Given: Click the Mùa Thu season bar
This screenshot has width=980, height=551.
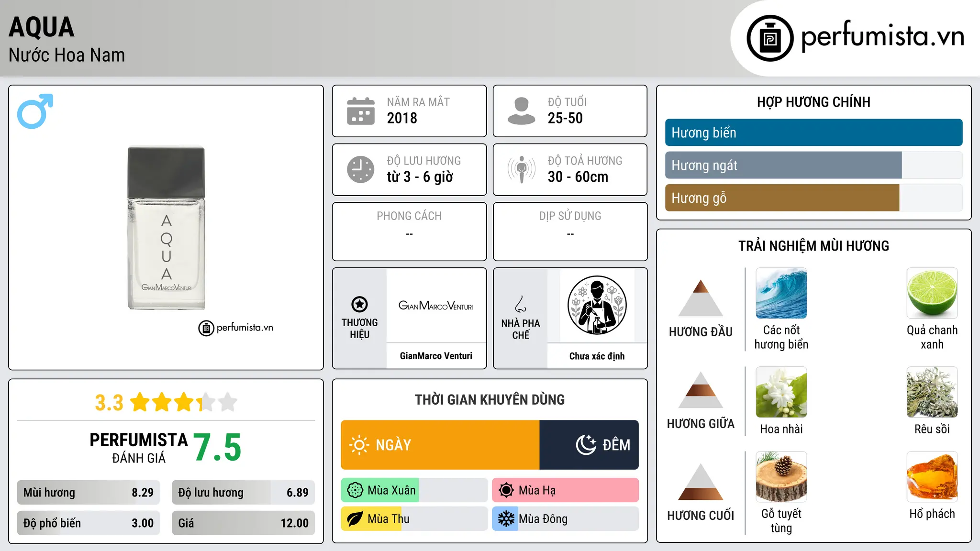Looking at the screenshot, I should [x=414, y=519].
